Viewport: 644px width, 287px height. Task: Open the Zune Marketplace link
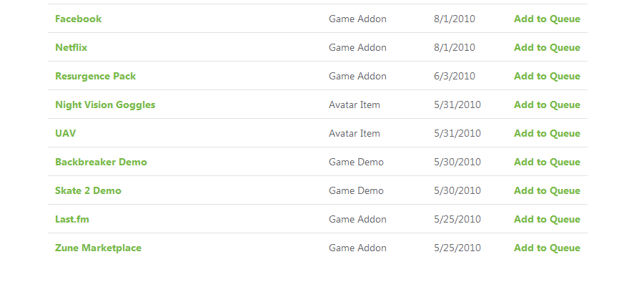pos(98,248)
